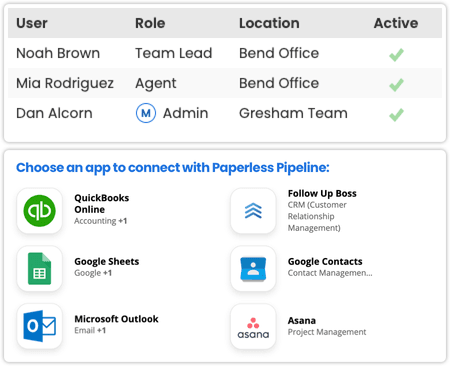Image resolution: width=450 pixels, height=366 pixels.
Task: Toggle Noah Brown's active checkmark
Action: (396, 55)
